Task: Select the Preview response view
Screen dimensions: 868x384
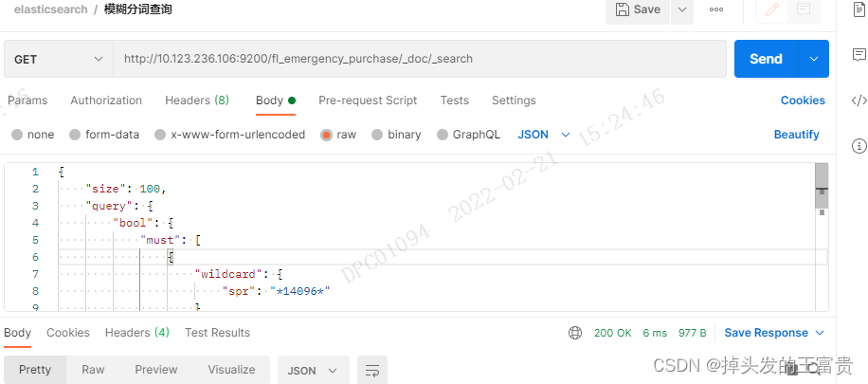Action: click(156, 370)
